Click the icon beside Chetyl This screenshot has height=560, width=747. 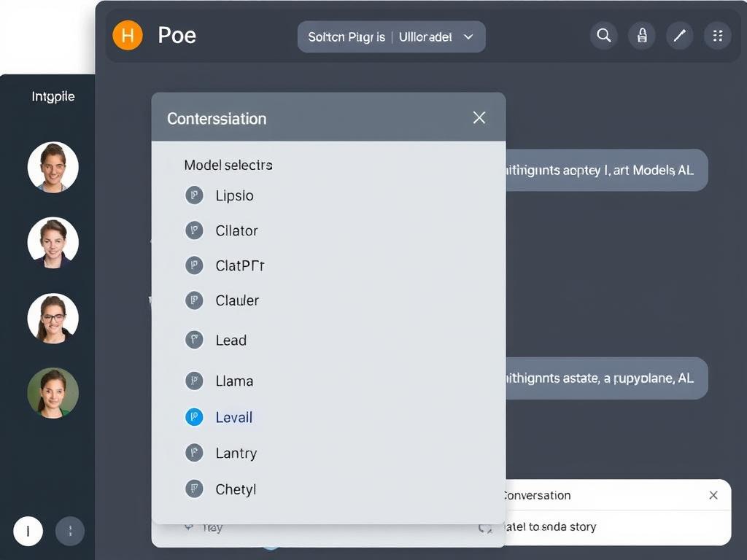tap(194, 489)
